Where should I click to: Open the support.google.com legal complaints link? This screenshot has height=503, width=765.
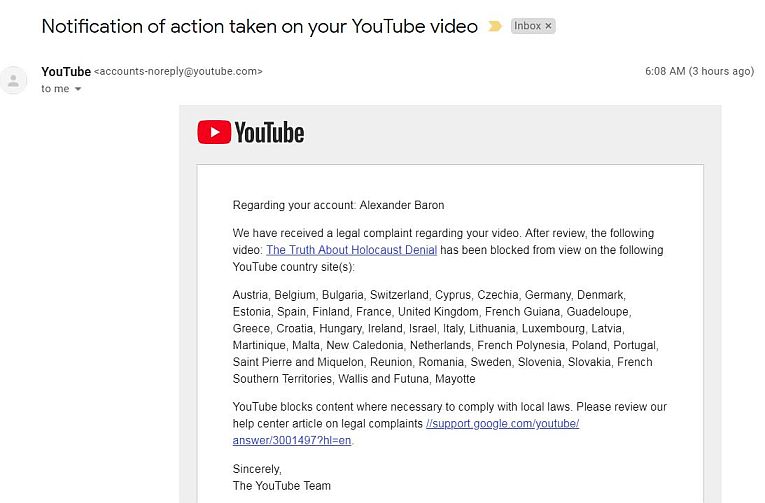coord(502,424)
